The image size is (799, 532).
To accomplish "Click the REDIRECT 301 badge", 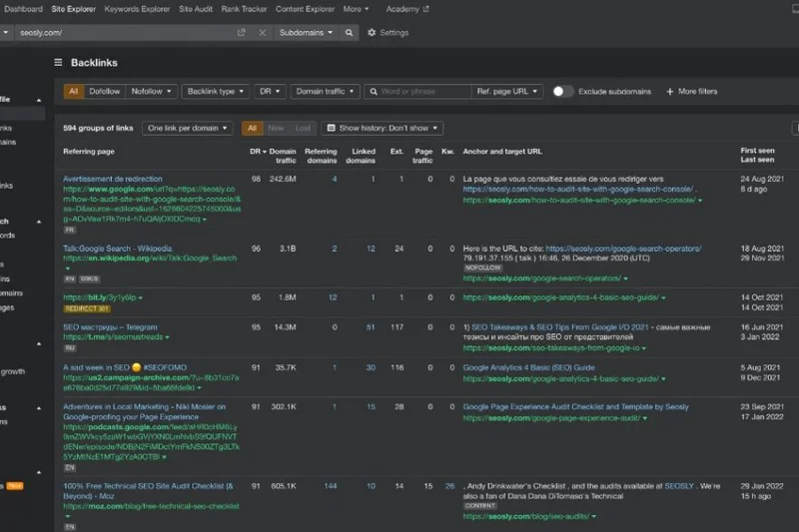I will point(87,308).
